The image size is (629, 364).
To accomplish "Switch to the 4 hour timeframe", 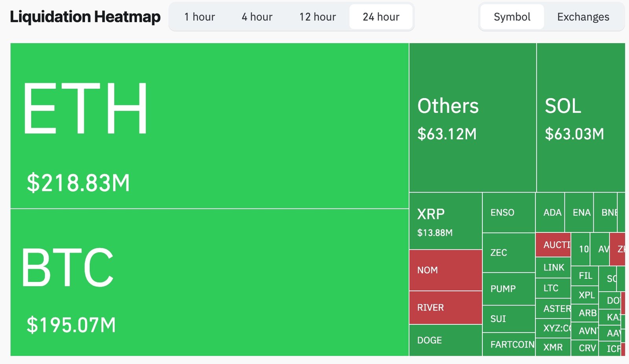I will click(257, 17).
